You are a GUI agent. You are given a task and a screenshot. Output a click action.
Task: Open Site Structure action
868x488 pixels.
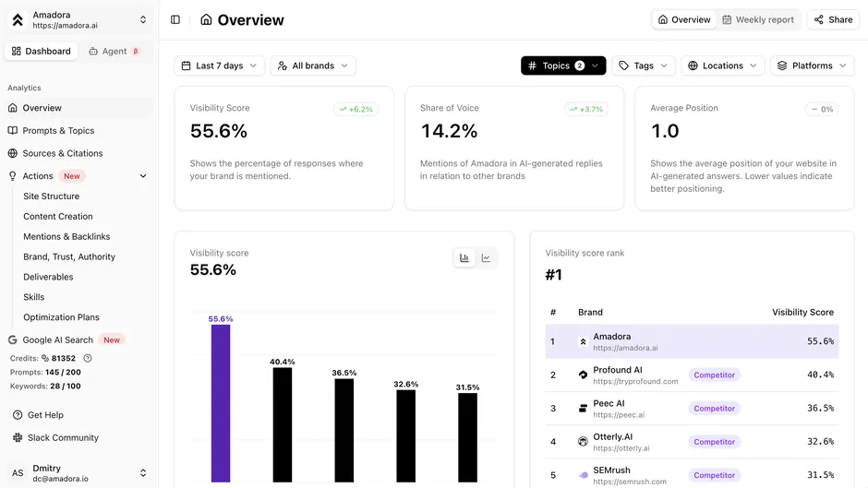52,196
